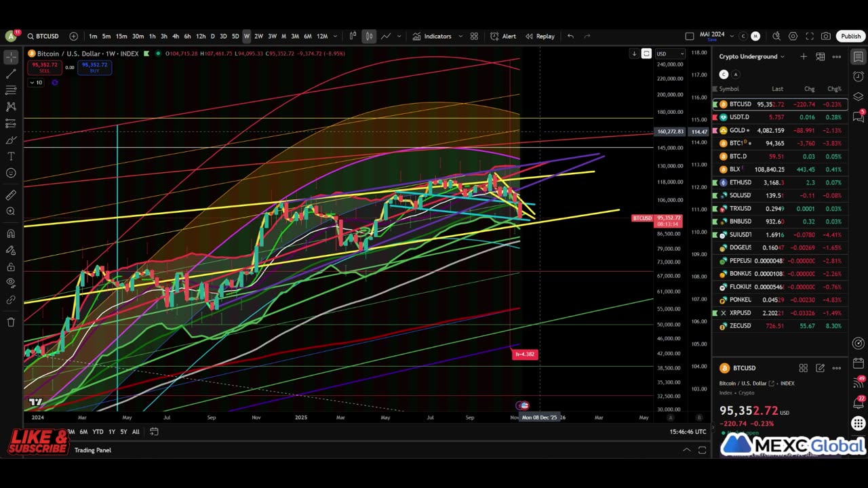Open the indicator templates grid icon
Viewport: 868px width, 488px height.
(474, 36)
